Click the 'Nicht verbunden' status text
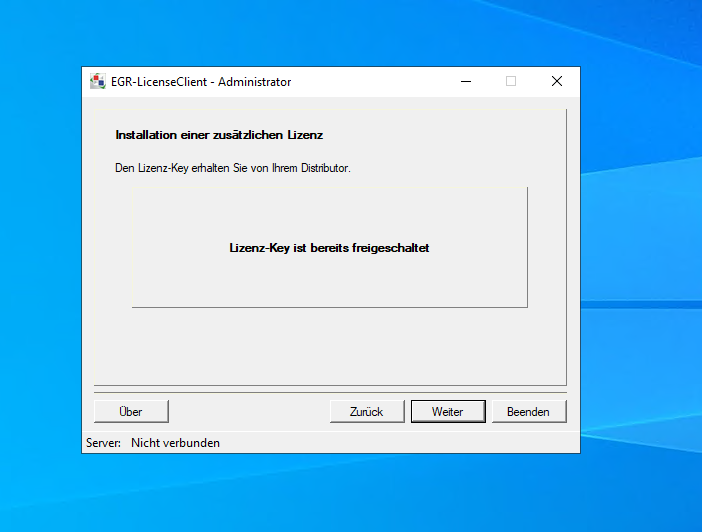 click(x=175, y=442)
